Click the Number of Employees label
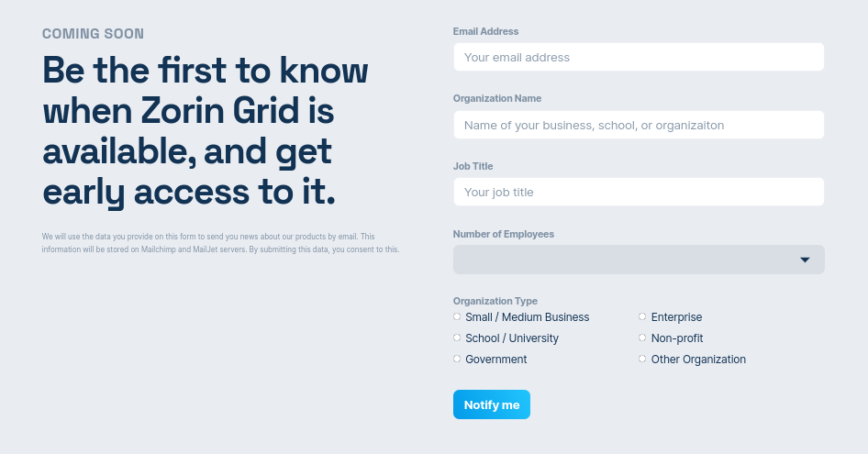Viewport: 868px width, 454px height. (x=504, y=234)
